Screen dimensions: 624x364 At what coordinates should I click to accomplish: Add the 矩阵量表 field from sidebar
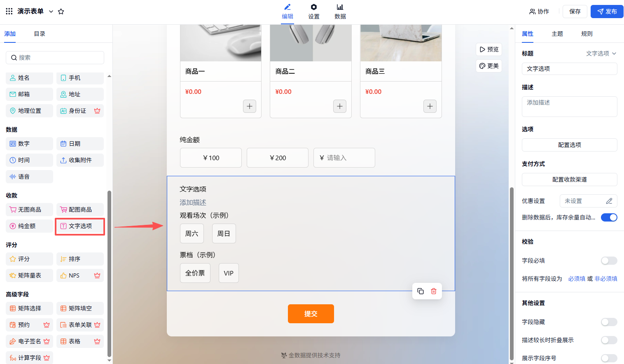point(29,275)
